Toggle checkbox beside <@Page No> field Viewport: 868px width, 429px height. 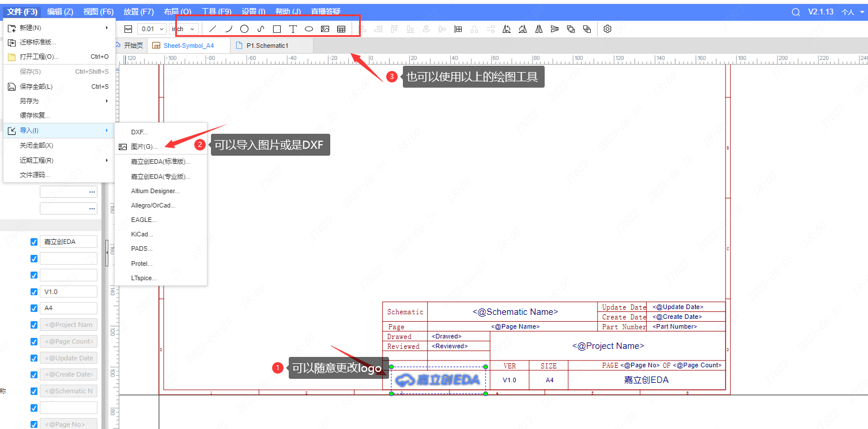click(34, 424)
